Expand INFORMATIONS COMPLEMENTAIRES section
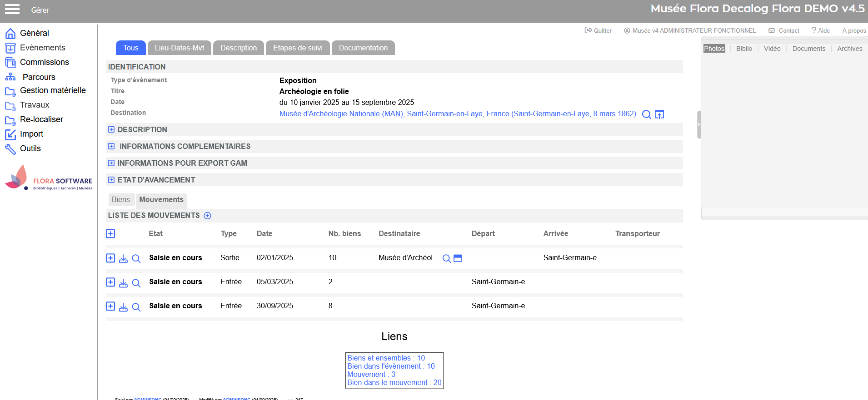Viewport: 868px width, 400px height. coord(111,147)
